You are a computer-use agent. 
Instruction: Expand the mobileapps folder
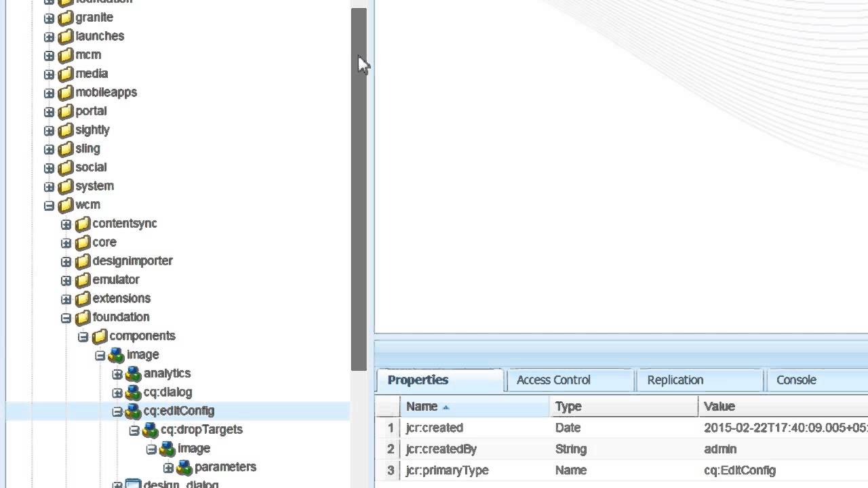pyautogui.click(x=49, y=93)
